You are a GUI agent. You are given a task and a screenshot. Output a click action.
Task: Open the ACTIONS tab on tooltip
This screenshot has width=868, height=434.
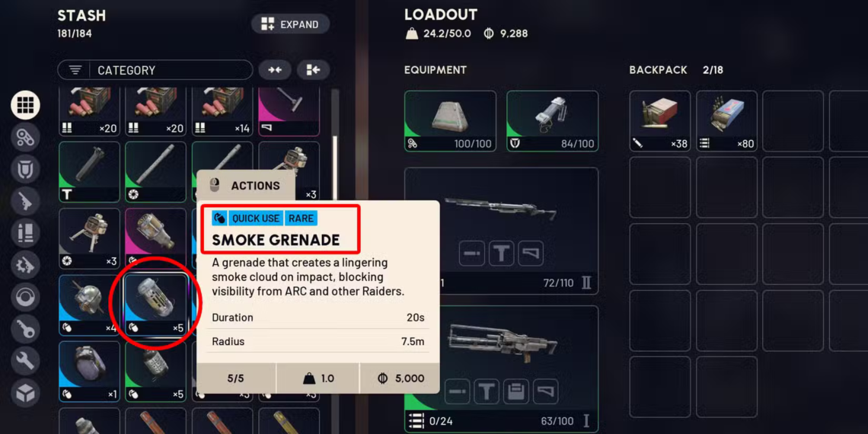(x=246, y=186)
